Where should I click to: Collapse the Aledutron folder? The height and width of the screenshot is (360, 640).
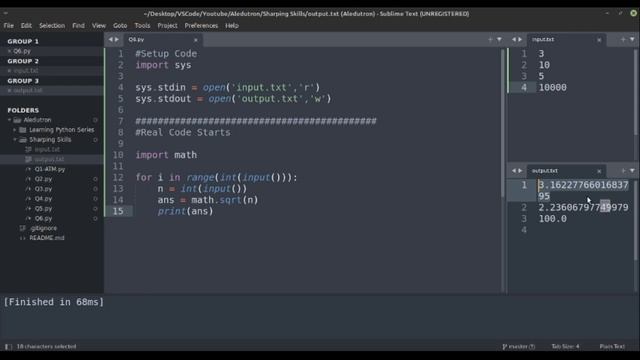coord(9,120)
